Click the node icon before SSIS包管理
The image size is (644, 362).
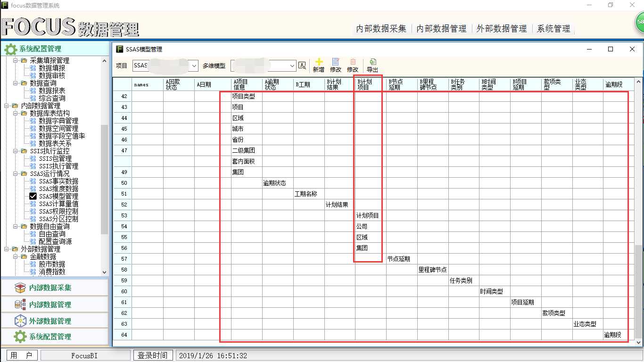(x=33, y=158)
